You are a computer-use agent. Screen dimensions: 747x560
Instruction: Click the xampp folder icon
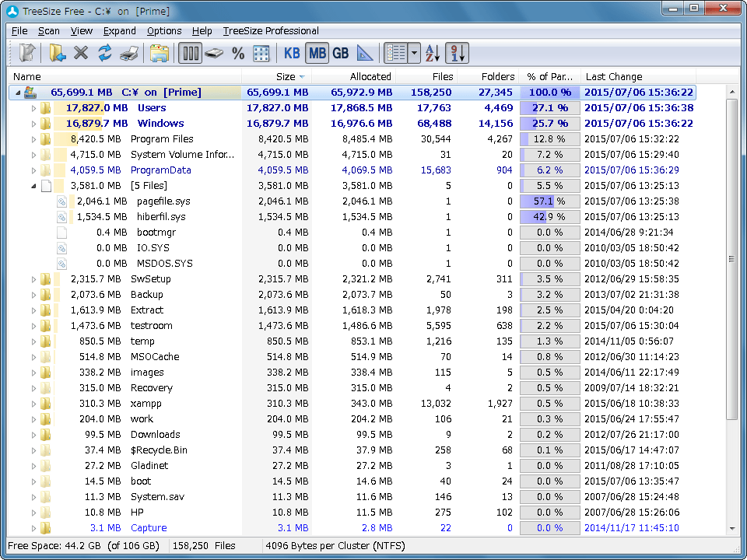45,404
